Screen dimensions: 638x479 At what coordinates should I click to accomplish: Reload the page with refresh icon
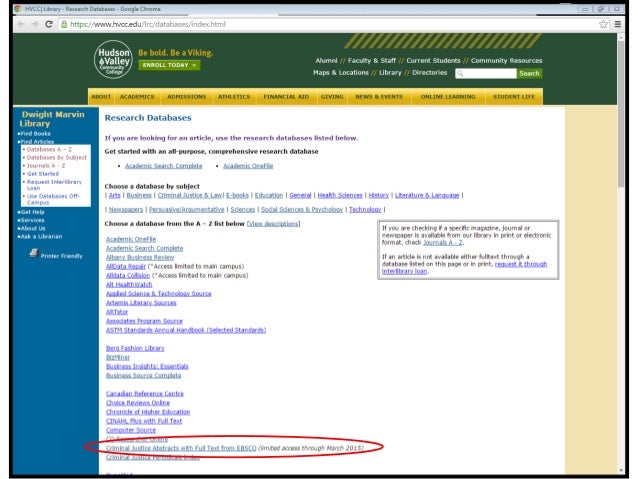(x=49, y=24)
